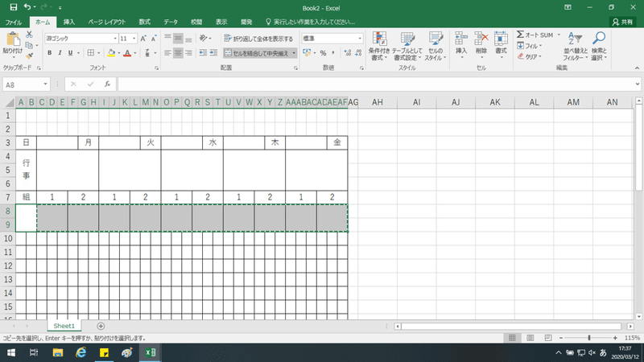
Task: Expand the formula bar
Action: pyautogui.click(x=637, y=84)
